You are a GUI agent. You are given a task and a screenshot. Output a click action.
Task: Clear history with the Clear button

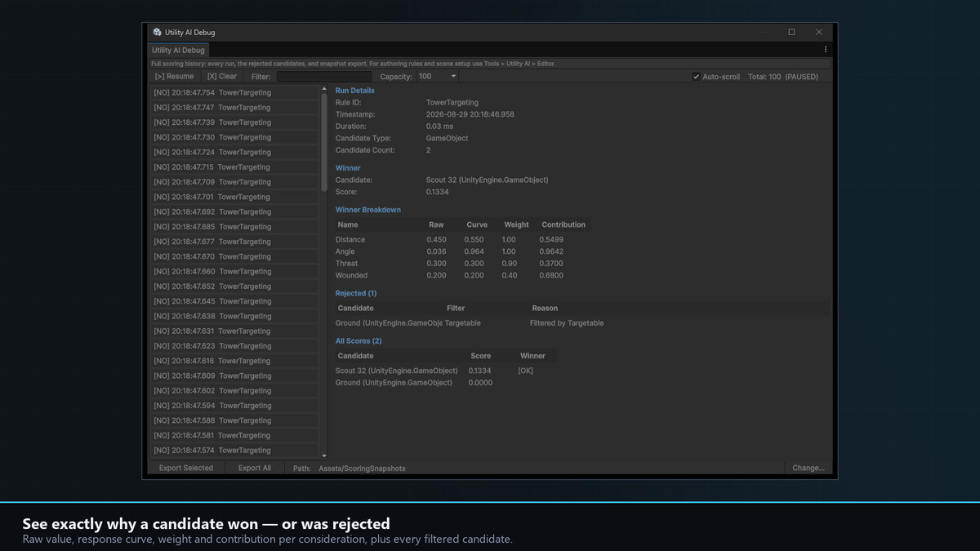coord(222,77)
